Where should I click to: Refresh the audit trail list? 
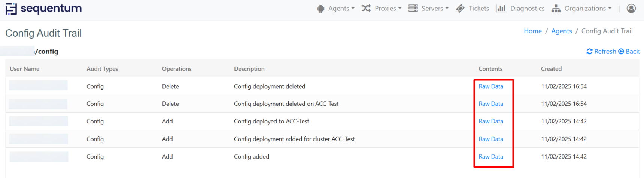pos(601,51)
